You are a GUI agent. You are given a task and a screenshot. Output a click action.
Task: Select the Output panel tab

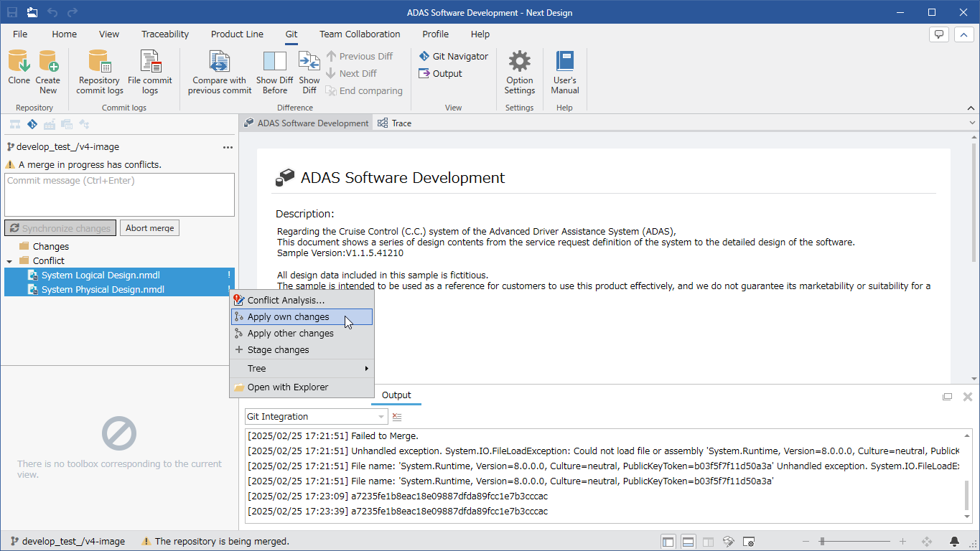click(x=396, y=395)
